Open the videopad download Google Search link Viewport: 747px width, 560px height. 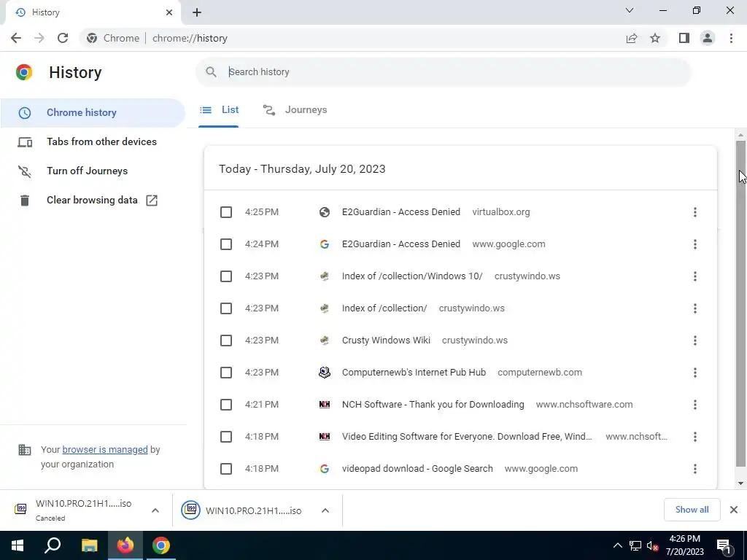[x=417, y=469]
